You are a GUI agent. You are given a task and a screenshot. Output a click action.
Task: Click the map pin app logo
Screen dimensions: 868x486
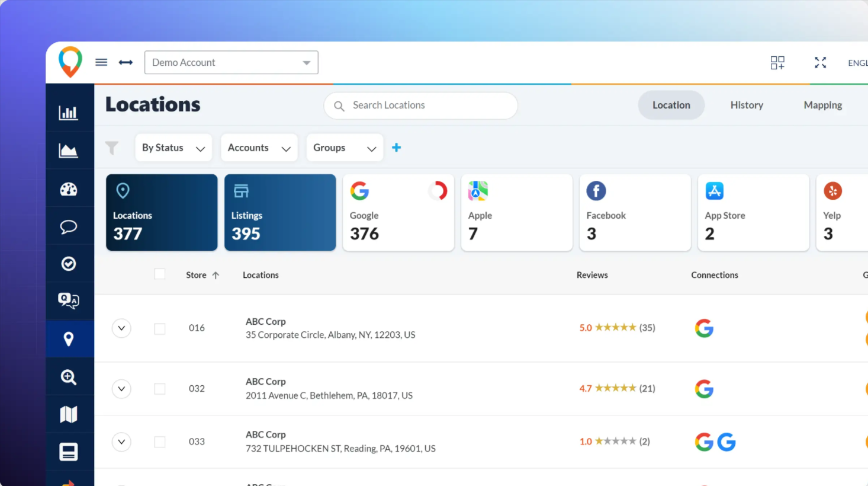(x=70, y=62)
